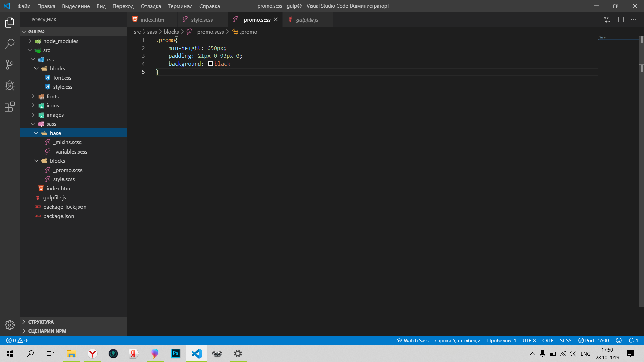Click line number 3 in the gutter

click(143, 56)
